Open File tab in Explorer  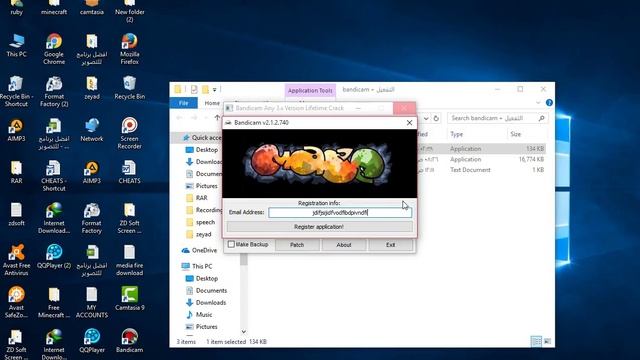pyautogui.click(x=184, y=103)
